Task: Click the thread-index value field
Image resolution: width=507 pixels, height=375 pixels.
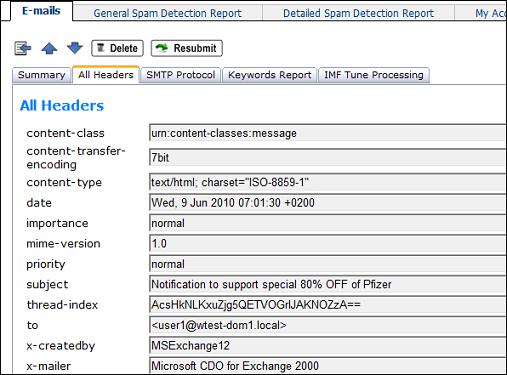Action: [x=328, y=305]
